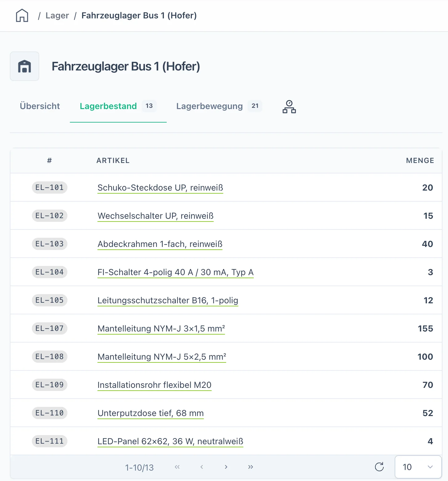
Task: Open the hierarchy structure icon tab
Action: (x=289, y=107)
